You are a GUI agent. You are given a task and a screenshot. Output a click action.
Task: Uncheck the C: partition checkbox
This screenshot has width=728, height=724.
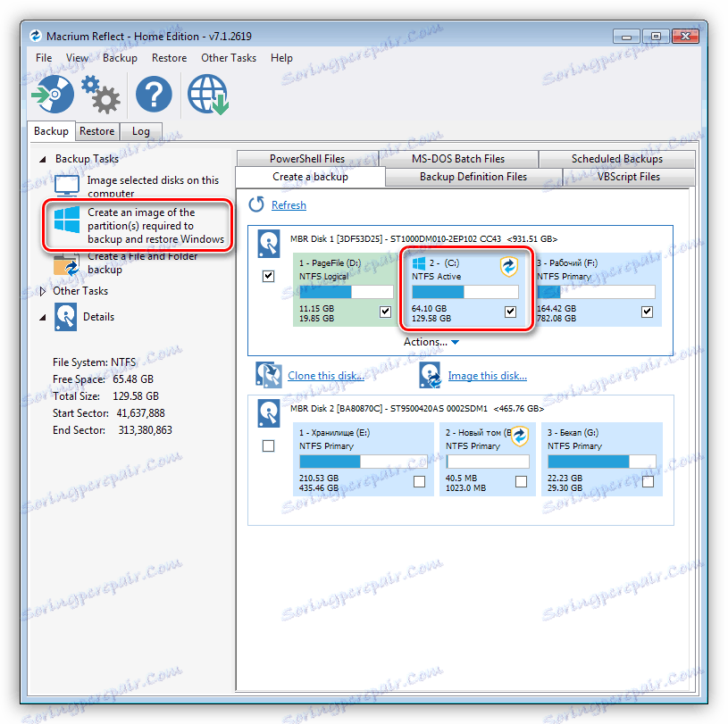pyautogui.click(x=510, y=312)
